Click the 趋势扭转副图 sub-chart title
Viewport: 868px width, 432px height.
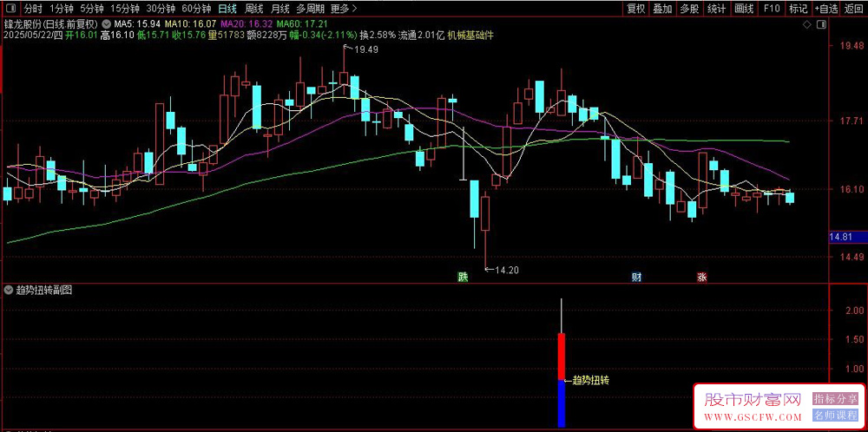[43, 290]
